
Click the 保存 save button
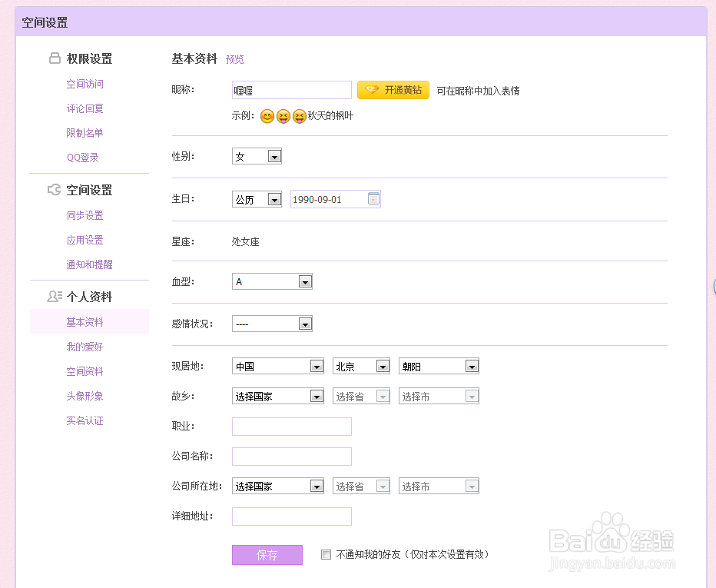pyautogui.click(x=267, y=555)
